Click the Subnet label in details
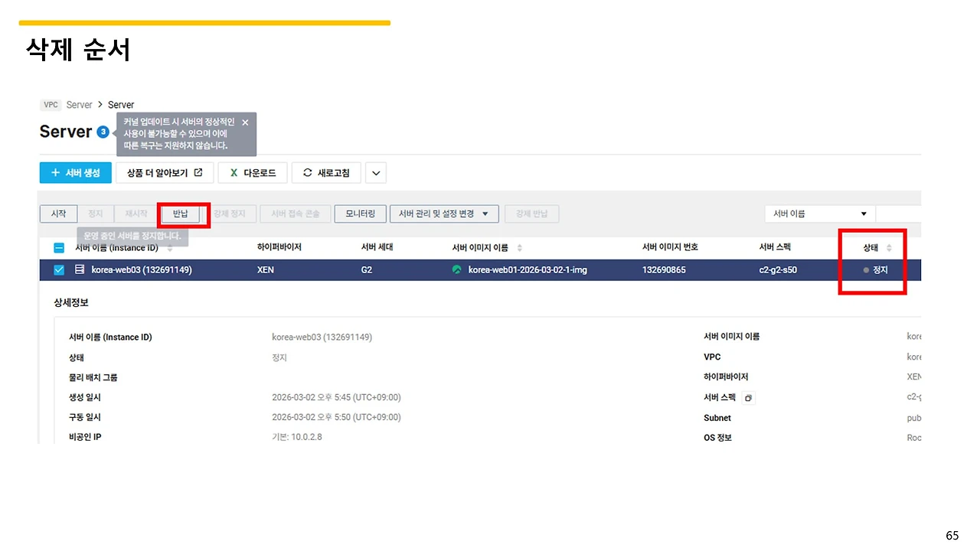This screenshot has height=551, width=980. click(x=717, y=418)
